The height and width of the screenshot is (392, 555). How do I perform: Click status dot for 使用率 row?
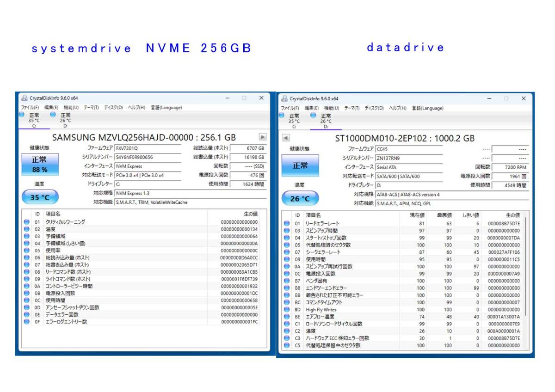coord(26,251)
